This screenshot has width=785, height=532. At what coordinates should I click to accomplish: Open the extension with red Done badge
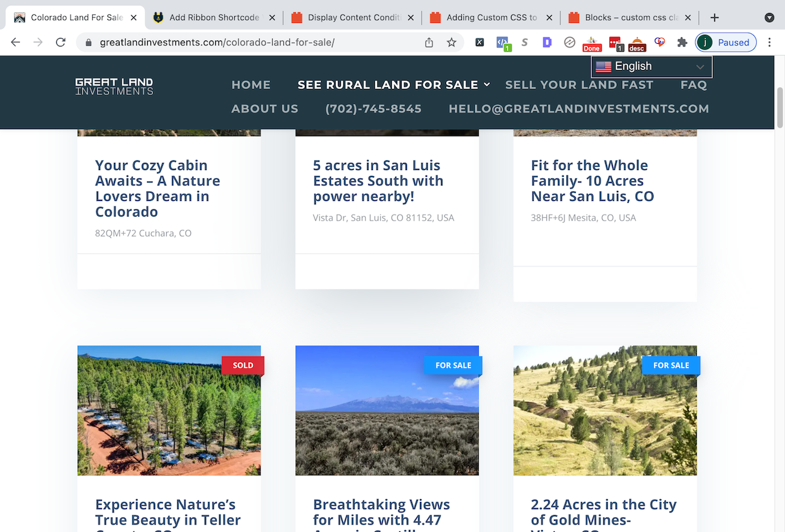click(x=592, y=44)
